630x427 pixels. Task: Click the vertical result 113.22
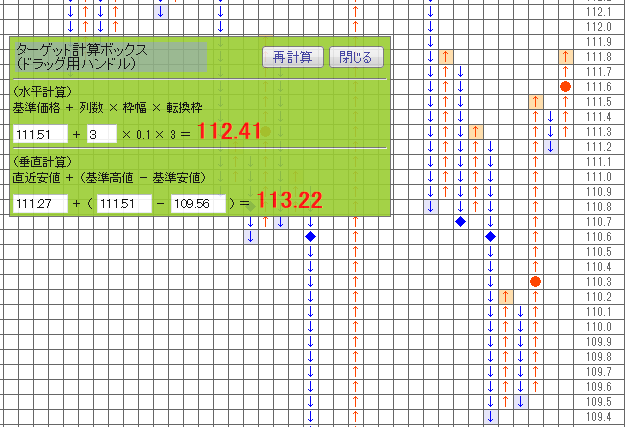point(289,200)
